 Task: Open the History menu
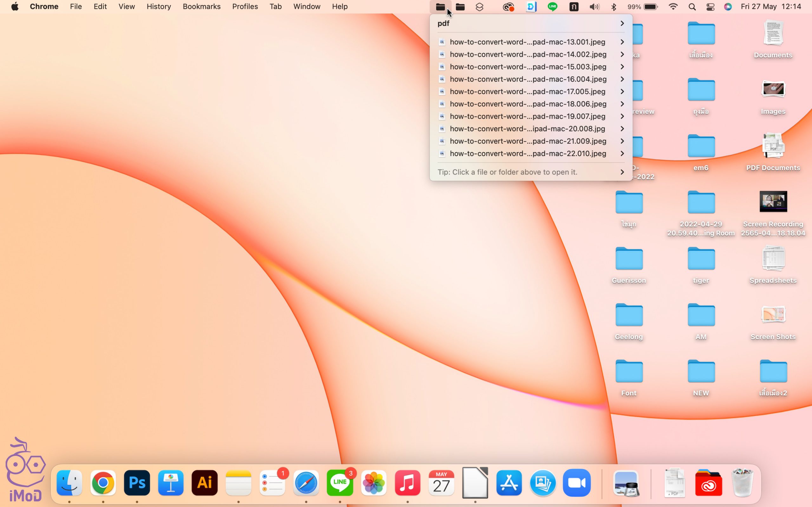point(158,7)
